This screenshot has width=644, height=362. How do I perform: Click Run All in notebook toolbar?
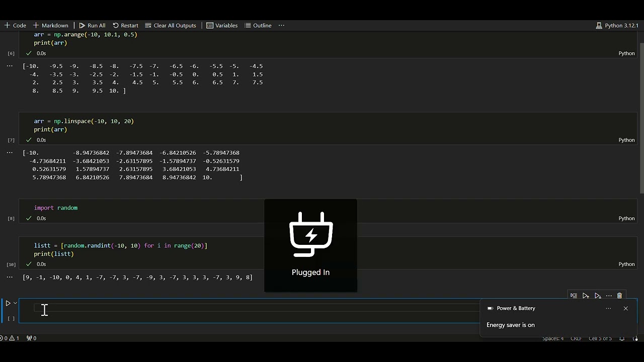tap(92, 25)
